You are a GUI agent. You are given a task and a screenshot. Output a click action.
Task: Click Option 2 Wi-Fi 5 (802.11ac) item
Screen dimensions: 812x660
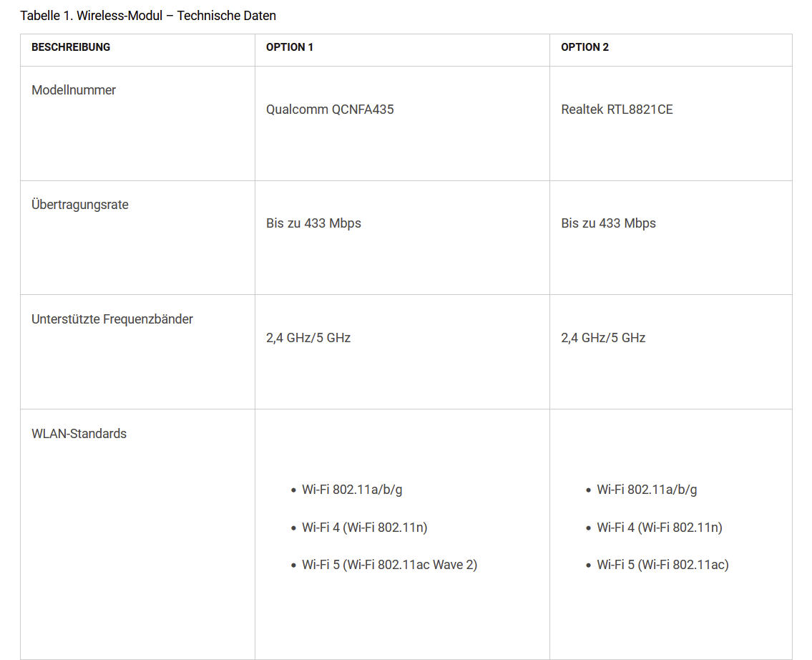click(663, 565)
